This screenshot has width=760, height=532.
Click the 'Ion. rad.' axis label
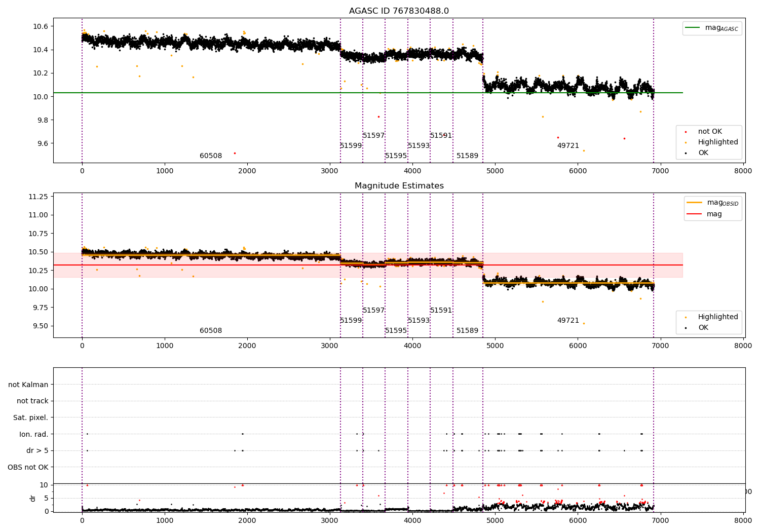(x=34, y=434)
